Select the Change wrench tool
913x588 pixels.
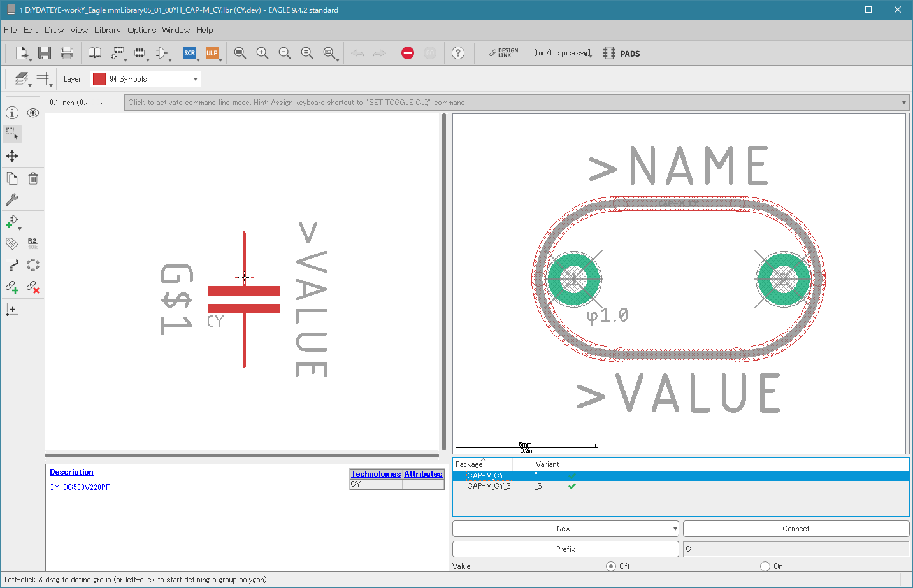[x=12, y=199]
